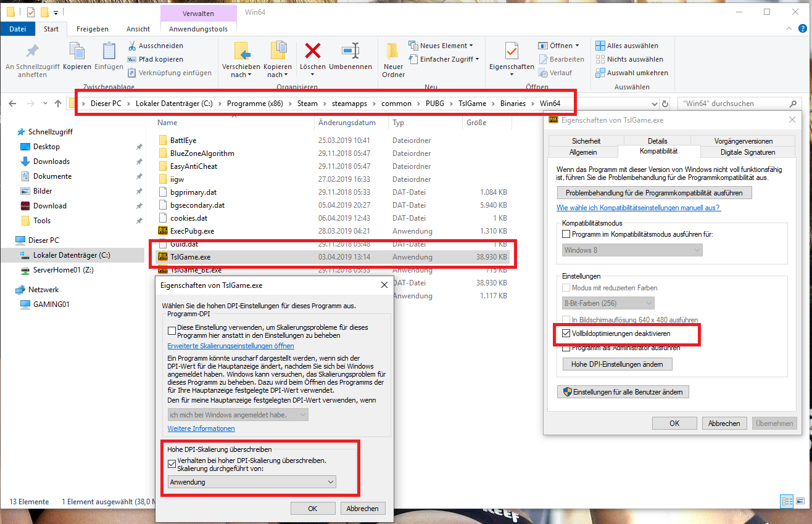Open the Neues Element dropdown
The image size is (812, 524).
(x=441, y=46)
